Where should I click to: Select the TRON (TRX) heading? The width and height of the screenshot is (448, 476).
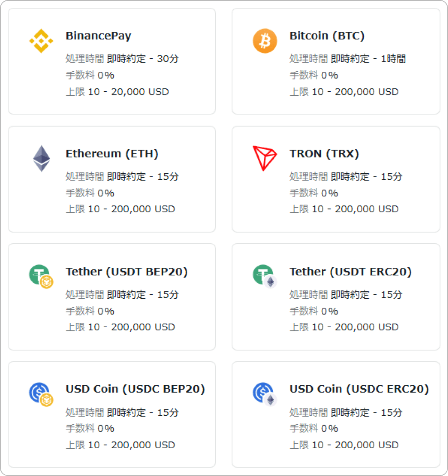click(x=324, y=154)
